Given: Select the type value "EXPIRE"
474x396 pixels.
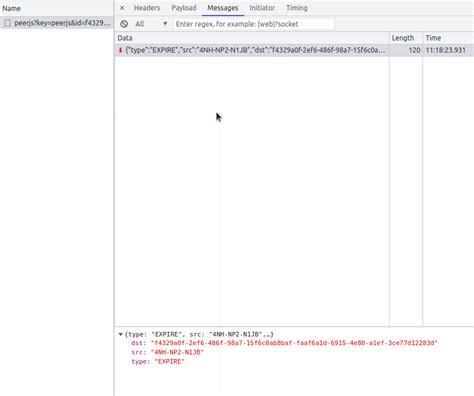Looking at the screenshot, I should [x=169, y=362].
